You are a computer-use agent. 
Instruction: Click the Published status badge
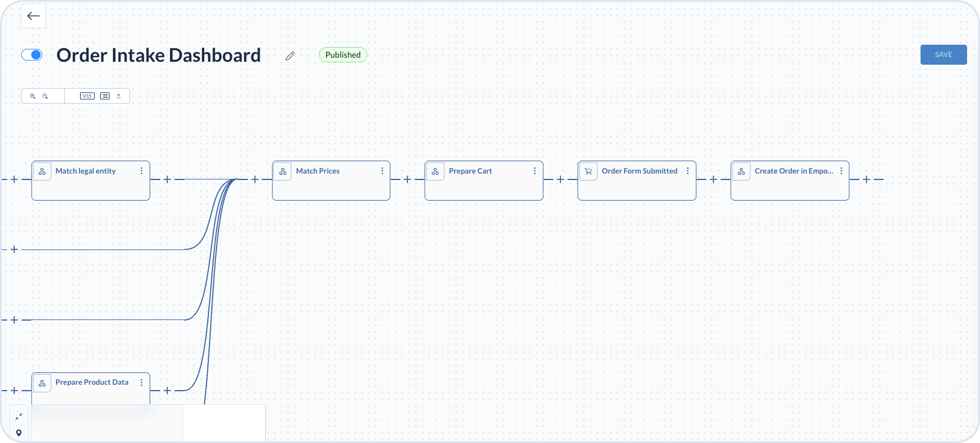tap(343, 55)
